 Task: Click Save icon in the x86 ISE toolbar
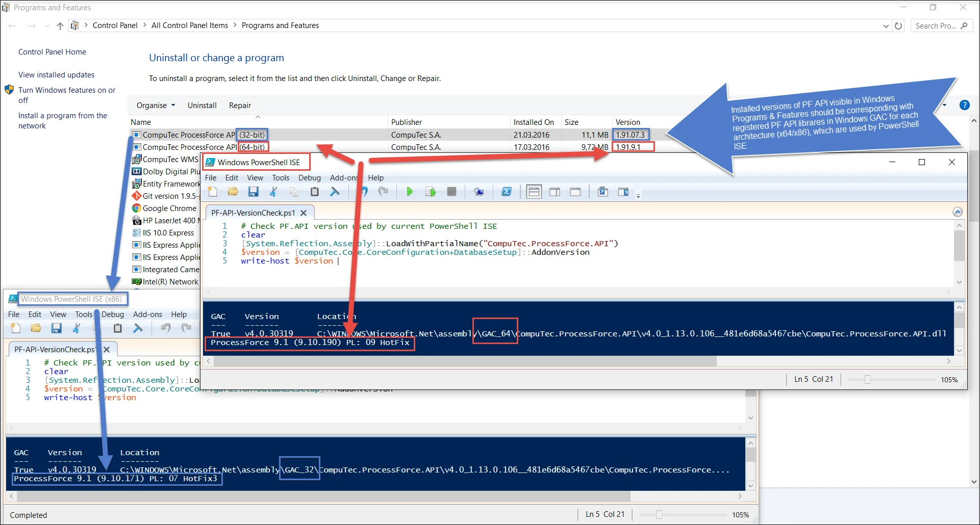click(56, 328)
